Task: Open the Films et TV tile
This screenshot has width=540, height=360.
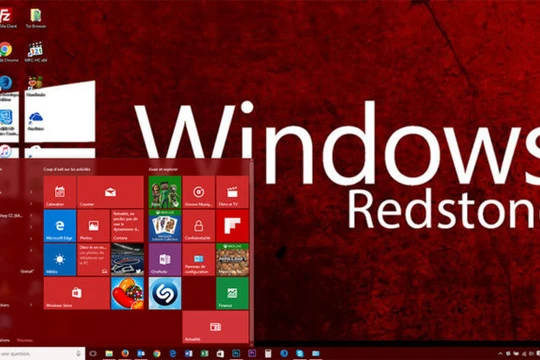Action: coord(232,192)
